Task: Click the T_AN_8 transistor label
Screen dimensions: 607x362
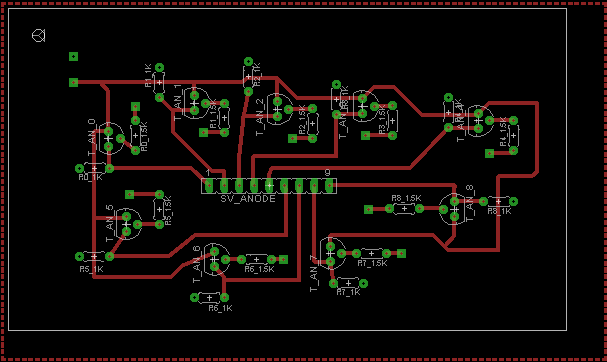Action: tap(470, 203)
